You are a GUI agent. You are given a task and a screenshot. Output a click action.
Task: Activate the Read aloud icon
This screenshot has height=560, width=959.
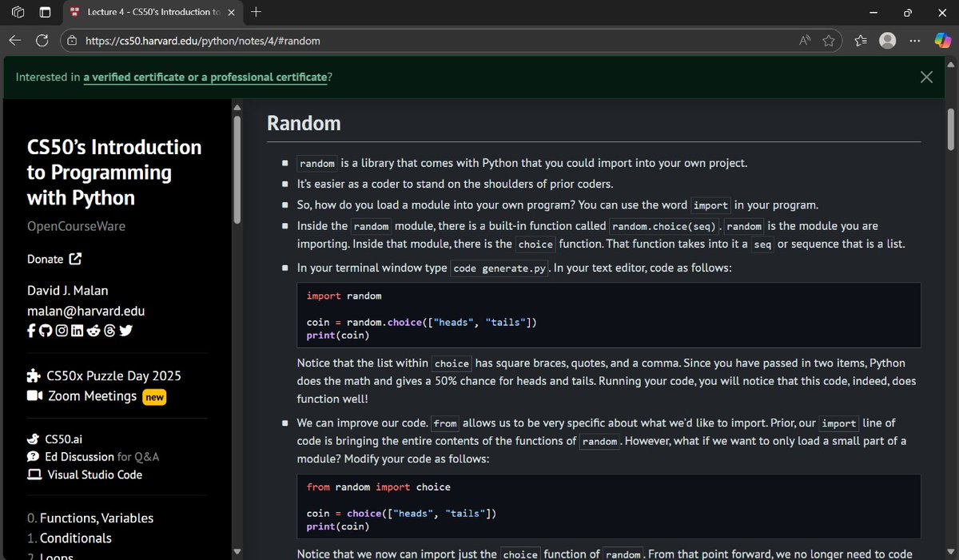(x=805, y=40)
